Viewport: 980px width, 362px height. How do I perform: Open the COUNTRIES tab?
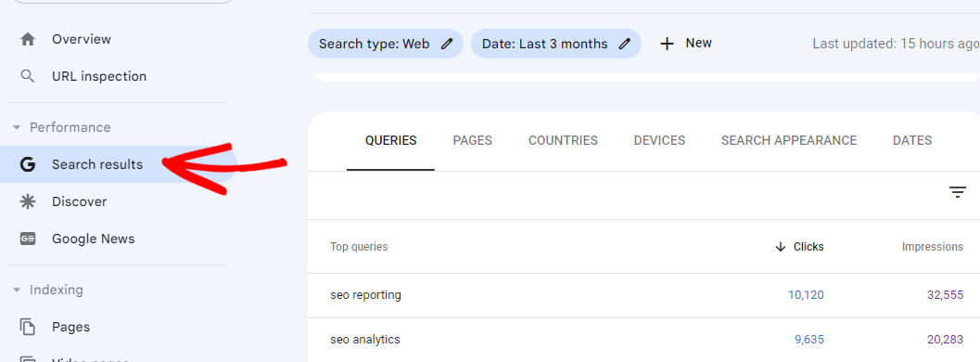click(x=563, y=141)
